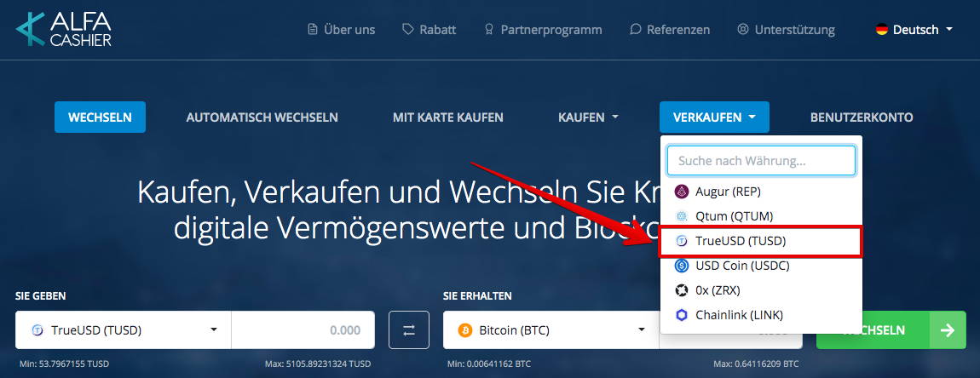Screen dimensions: 980x378
Task: Visit the Partnerprogramm link
Action: tap(543, 29)
